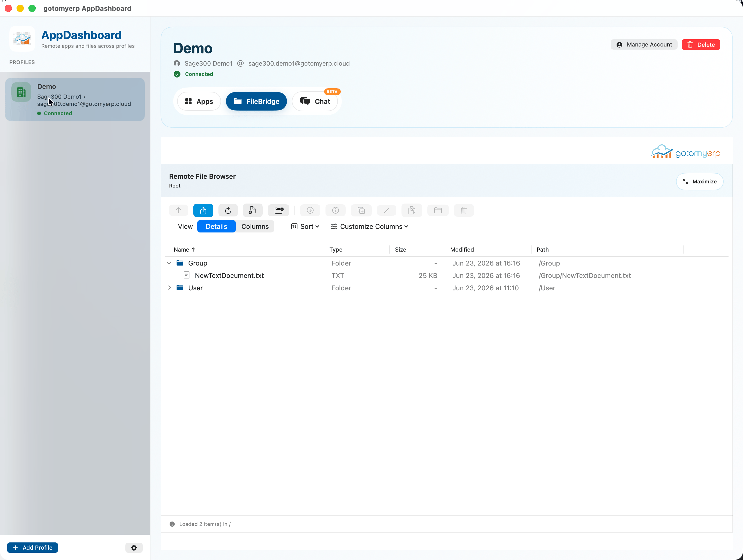Select the NewTextDocument.txt row
Screen dimensions: 743x560
[x=446, y=275]
